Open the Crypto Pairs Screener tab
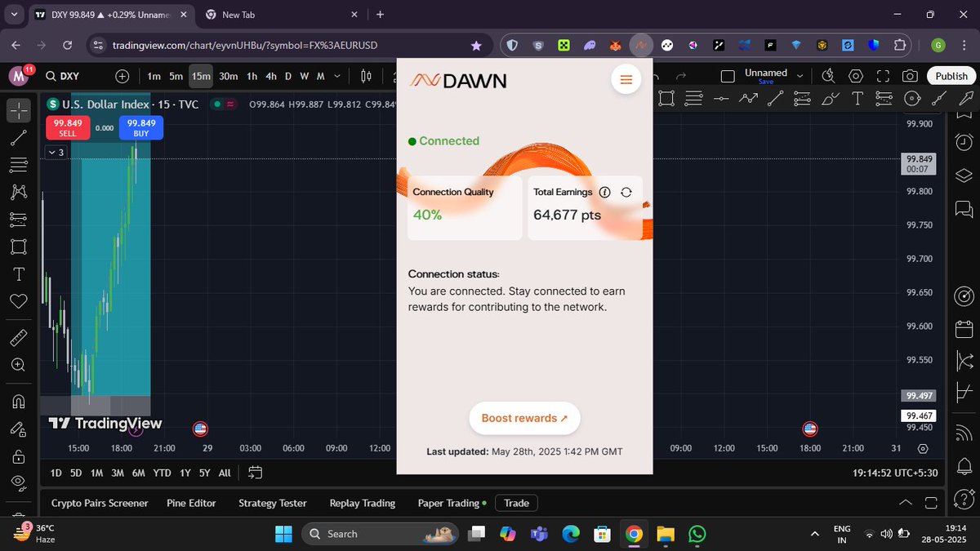Screen dimensions: 980x551 point(100,503)
